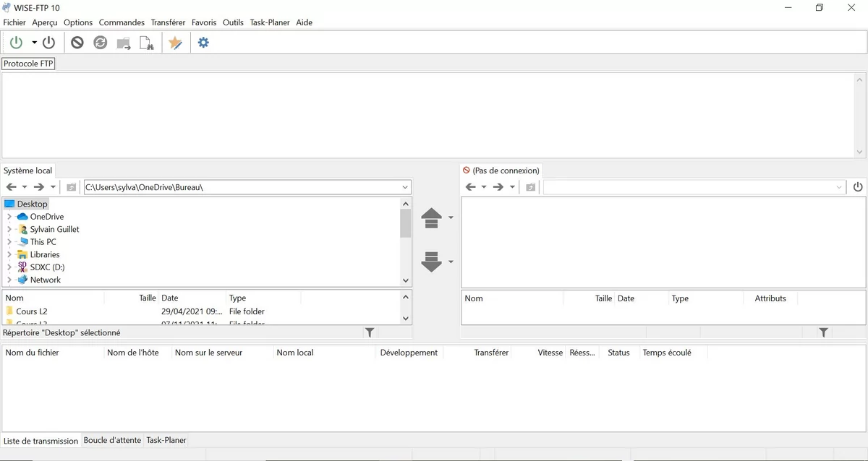Click the upload arrow between panels
This screenshot has height=461, width=868.
[x=431, y=218]
